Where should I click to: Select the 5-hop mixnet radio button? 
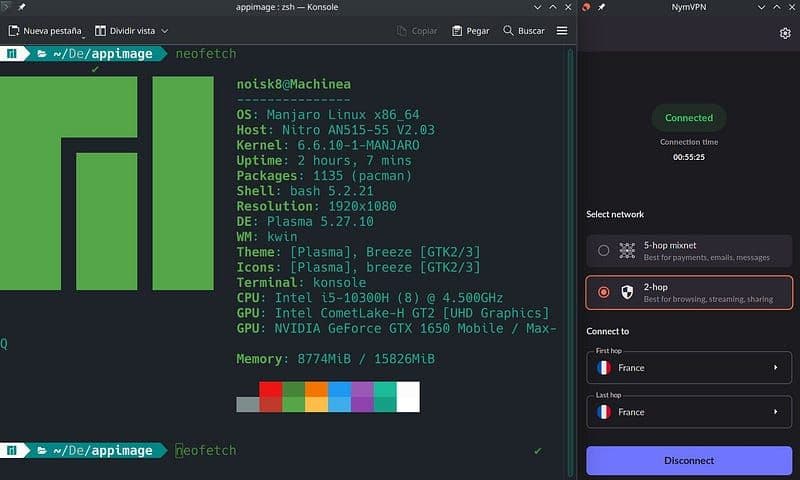click(x=603, y=250)
